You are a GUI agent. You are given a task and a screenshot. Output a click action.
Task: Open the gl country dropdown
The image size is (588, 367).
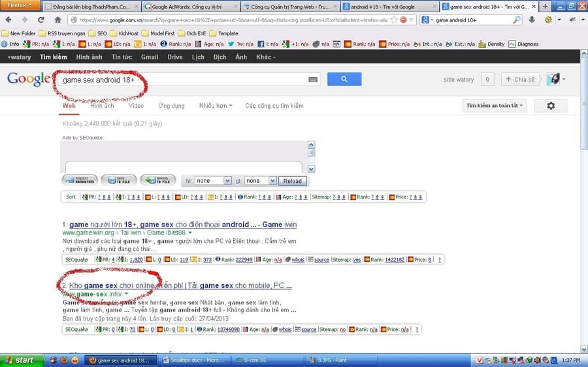(261, 181)
